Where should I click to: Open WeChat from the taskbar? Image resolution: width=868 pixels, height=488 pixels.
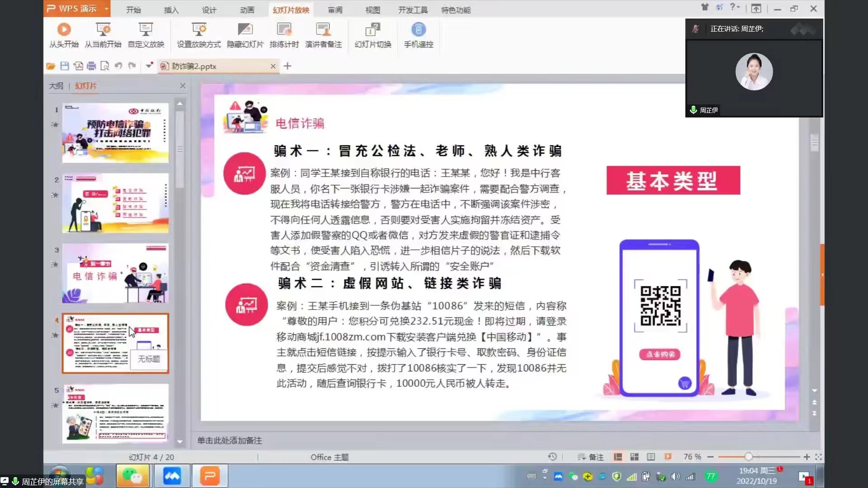[132, 476]
